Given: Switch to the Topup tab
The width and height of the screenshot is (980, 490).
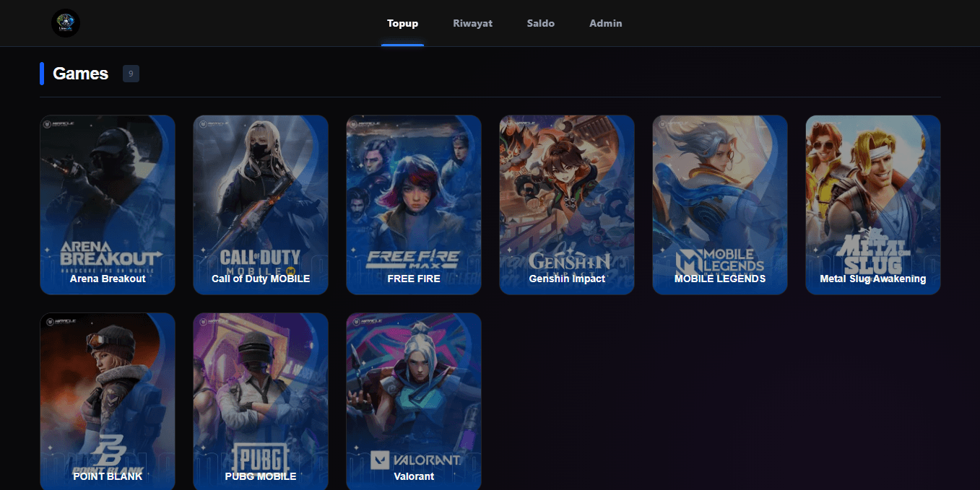Looking at the screenshot, I should (x=402, y=23).
